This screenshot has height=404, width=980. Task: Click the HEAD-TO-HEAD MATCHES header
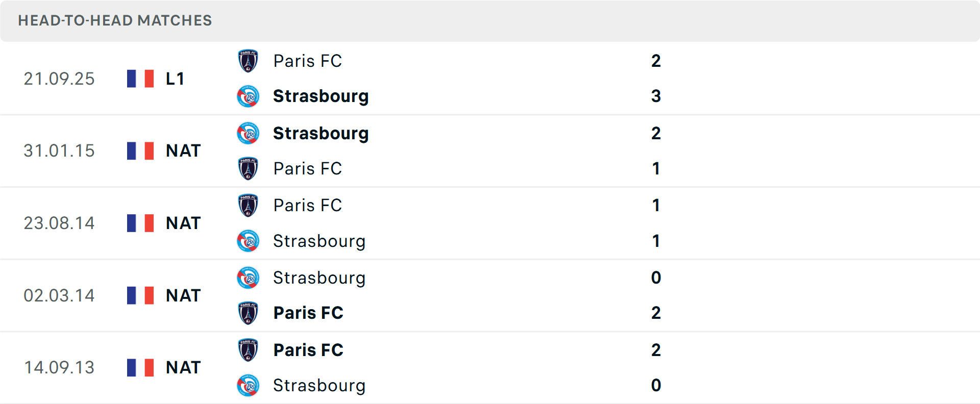tap(115, 20)
